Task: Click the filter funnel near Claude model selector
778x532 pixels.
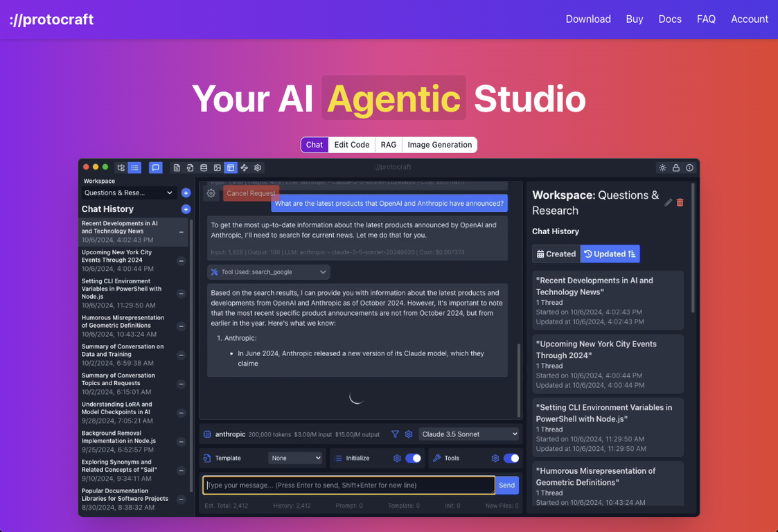Action: point(395,434)
